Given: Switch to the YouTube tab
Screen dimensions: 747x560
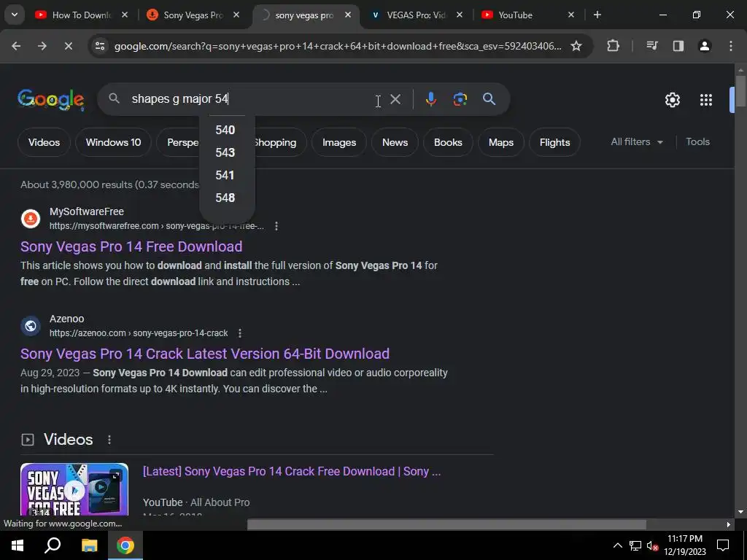Looking at the screenshot, I should (x=527, y=15).
